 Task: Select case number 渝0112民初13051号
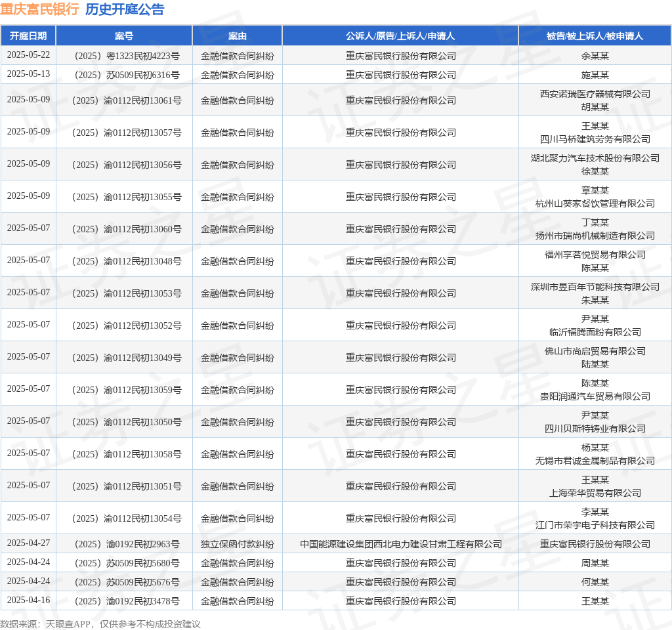pos(127,486)
